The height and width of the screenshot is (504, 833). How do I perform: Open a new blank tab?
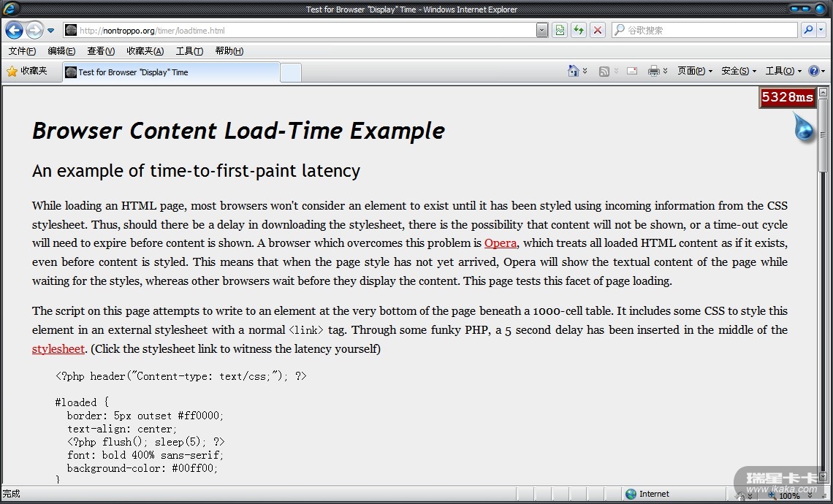coord(291,73)
